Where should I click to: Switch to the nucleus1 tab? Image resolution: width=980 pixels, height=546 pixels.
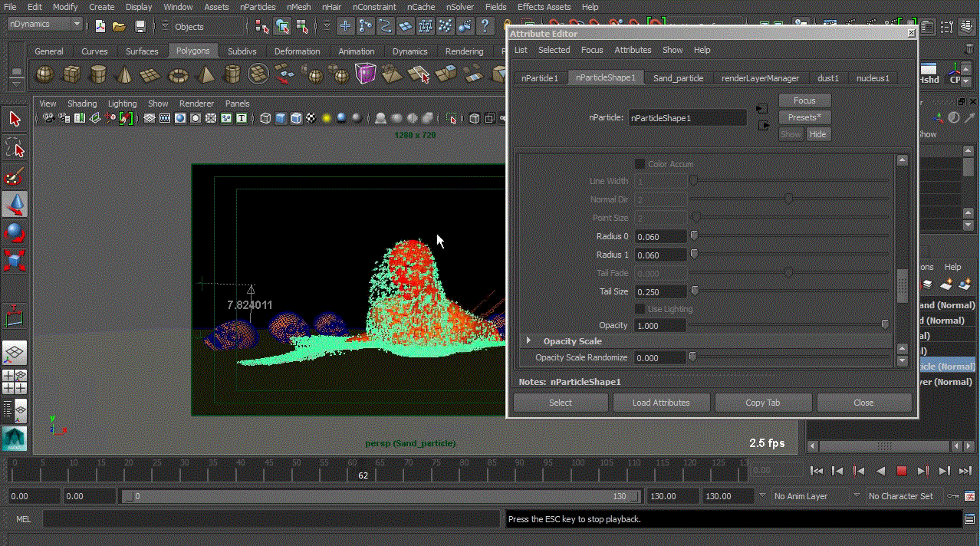(x=873, y=78)
